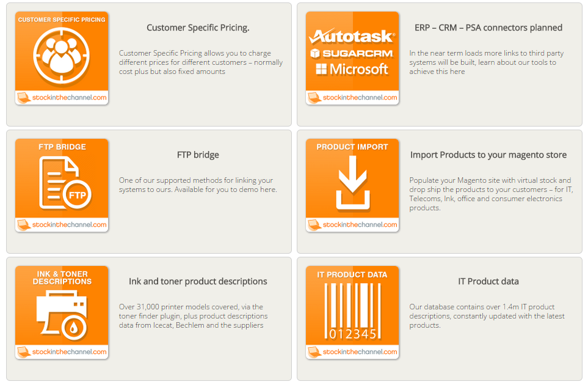Visit Ink and toner product descriptions heading
Screen dimensions: 588x387
coord(198,281)
